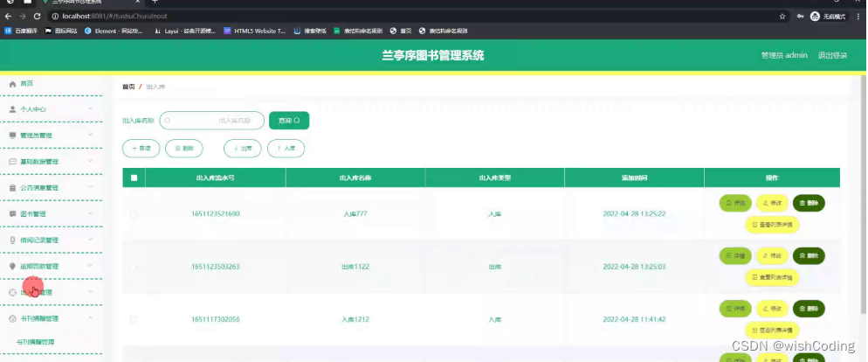Click the 借阅记录管理 sidebar icon
868x362 pixels.
13,240
